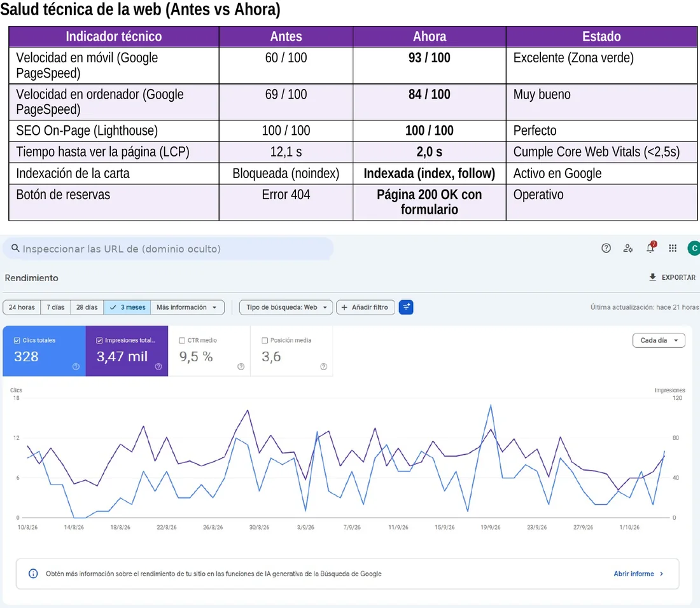Image resolution: width=700 pixels, height=608 pixels.
Task: Click the download icon beside EXPORTAR
Action: 652,277
